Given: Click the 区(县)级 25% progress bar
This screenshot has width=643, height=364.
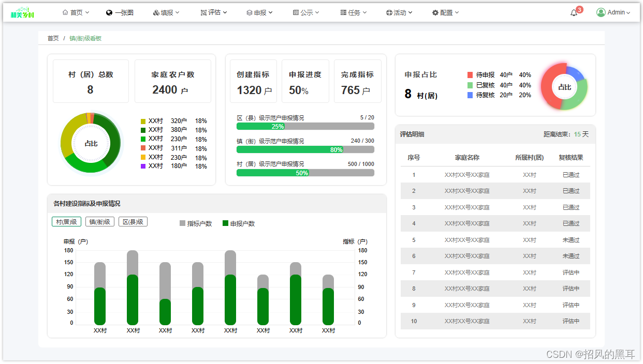Looking at the screenshot, I should tap(305, 126).
